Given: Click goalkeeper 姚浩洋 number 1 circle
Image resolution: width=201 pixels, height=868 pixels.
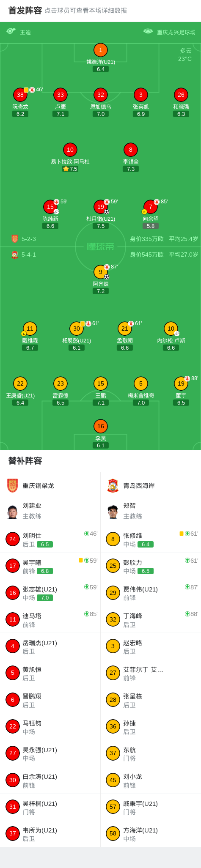Looking at the screenshot, I should point(100,50).
